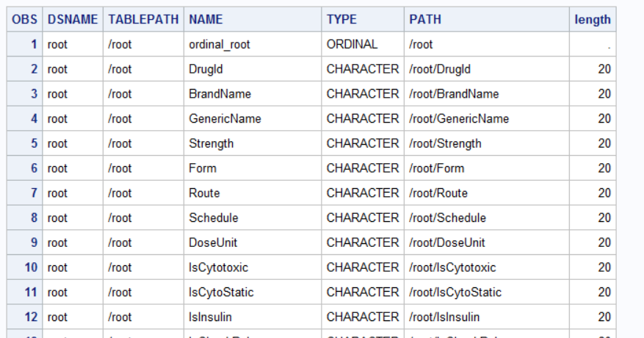The height and width of the screenshot is (338, 644).
Task: Select the BrandName name cell
Action: click(x=220, y=94)
